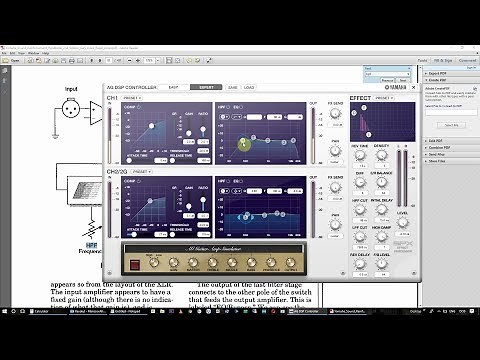Open the Window menu in Adobe Reader

33,53
